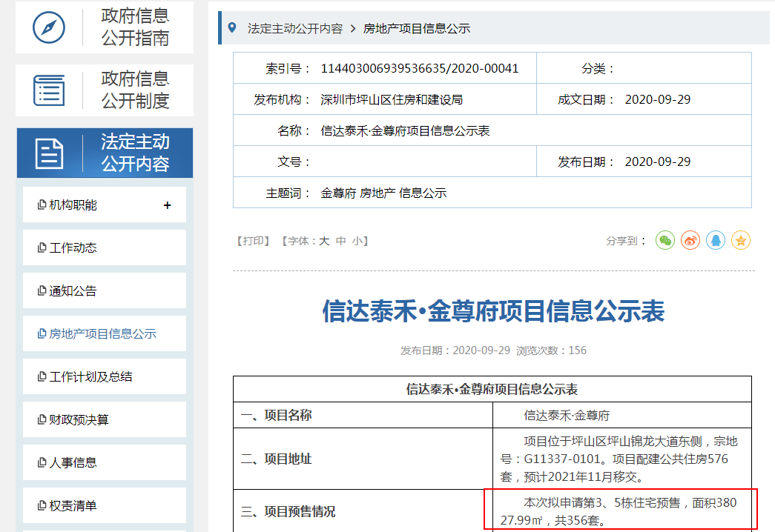
Task: Expand the 机构职能 submenu with plus
Action: 167,205
